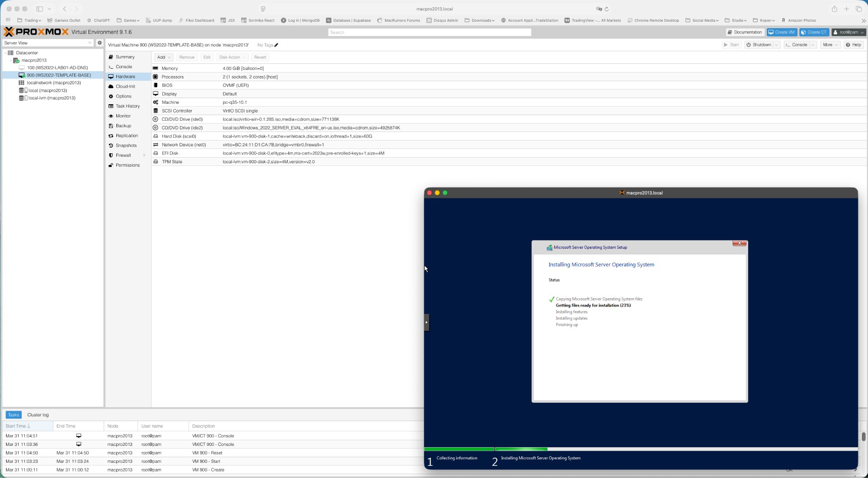Open the Add dropdown in hardware toolbar

point(164,57)
